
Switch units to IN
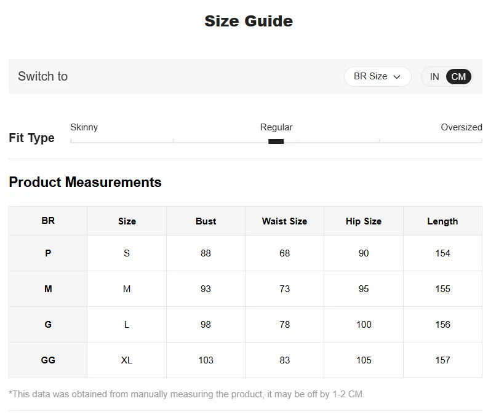click(x=434, y=77)
